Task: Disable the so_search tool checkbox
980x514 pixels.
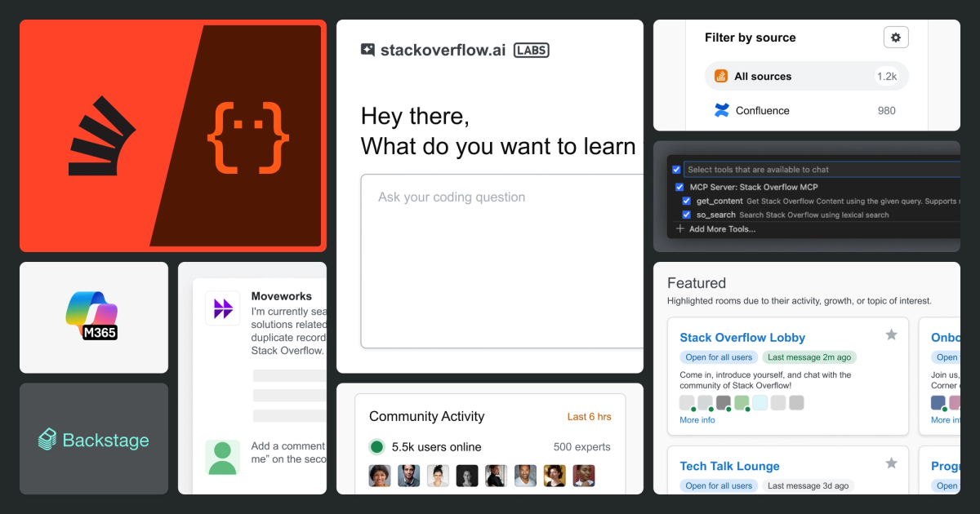Action: point(686,215)
